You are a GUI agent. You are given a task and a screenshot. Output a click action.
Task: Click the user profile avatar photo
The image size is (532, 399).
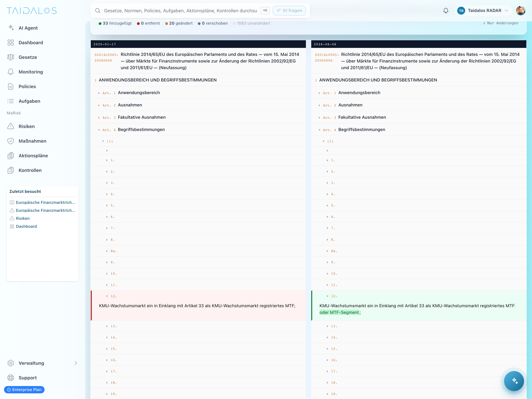tap(521, 11)
